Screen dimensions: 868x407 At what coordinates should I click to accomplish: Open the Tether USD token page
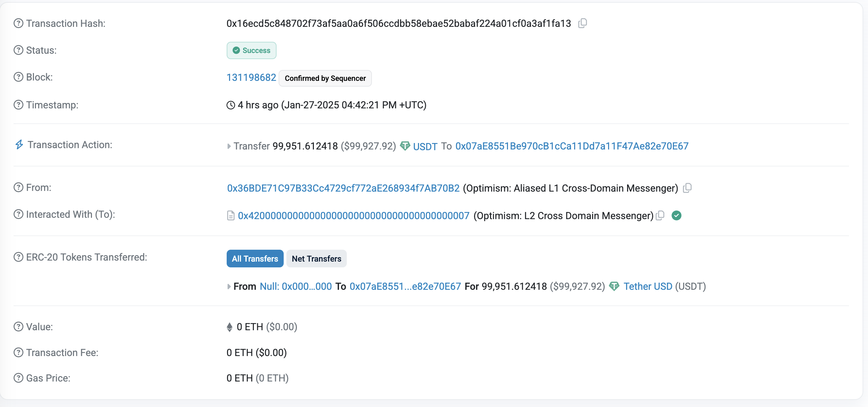648,286
